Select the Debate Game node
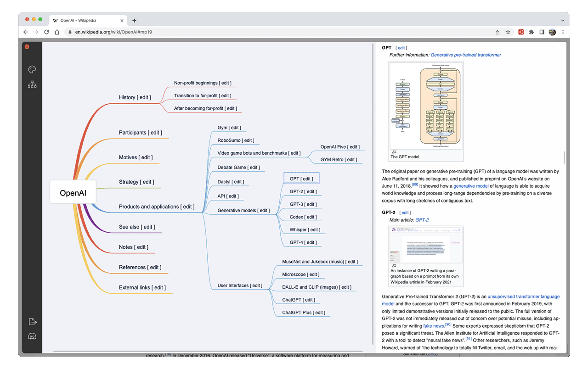The height and width of the screenshot is (381, 588). coord(239,168)
